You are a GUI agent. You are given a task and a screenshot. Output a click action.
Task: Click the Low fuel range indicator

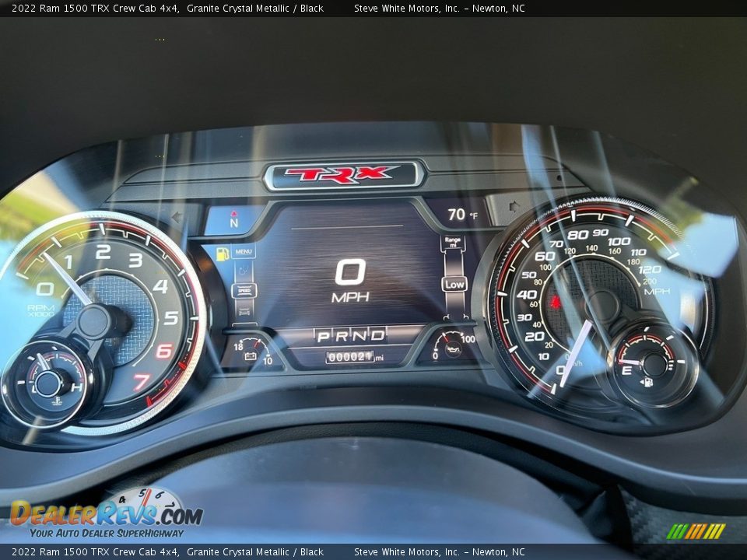454,285
